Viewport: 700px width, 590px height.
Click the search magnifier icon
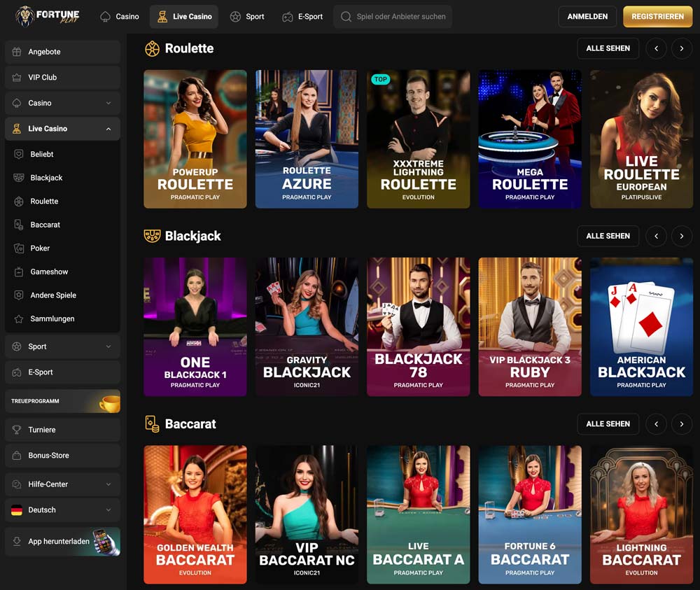346,17
